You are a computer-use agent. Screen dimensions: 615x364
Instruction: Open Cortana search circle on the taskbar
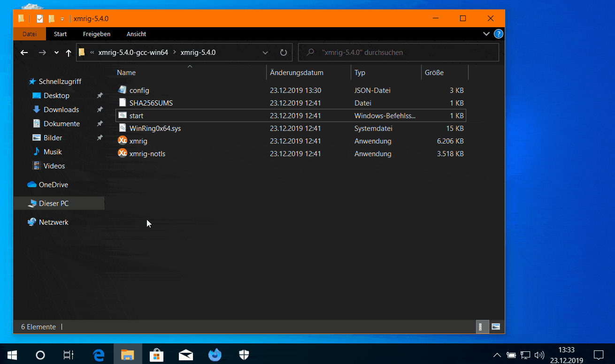[x=40, y=355]
